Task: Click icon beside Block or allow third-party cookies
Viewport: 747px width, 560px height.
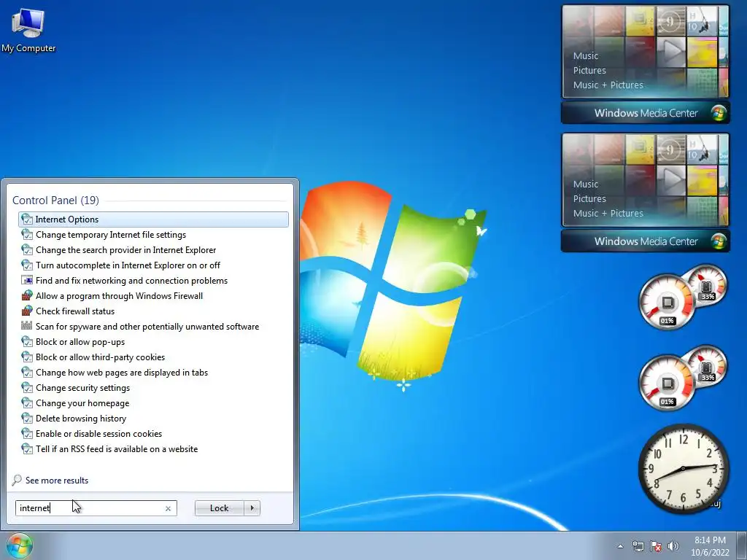Action: [27, 357]
